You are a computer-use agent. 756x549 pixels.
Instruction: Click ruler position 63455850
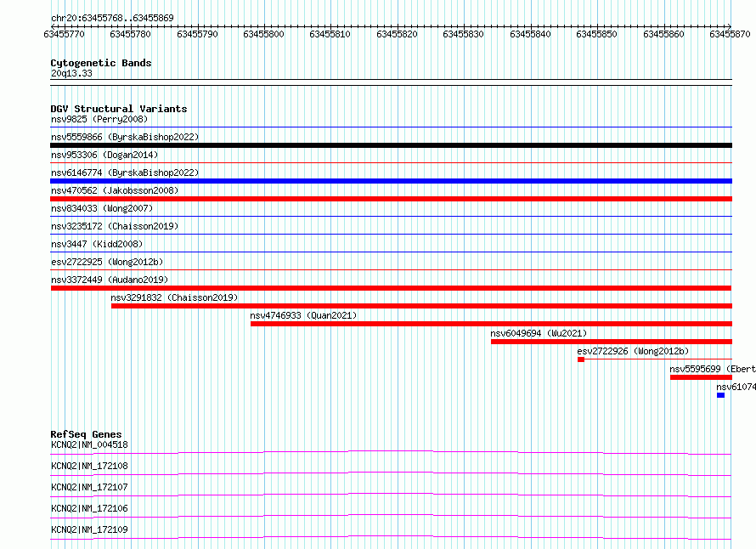[597, 34]
